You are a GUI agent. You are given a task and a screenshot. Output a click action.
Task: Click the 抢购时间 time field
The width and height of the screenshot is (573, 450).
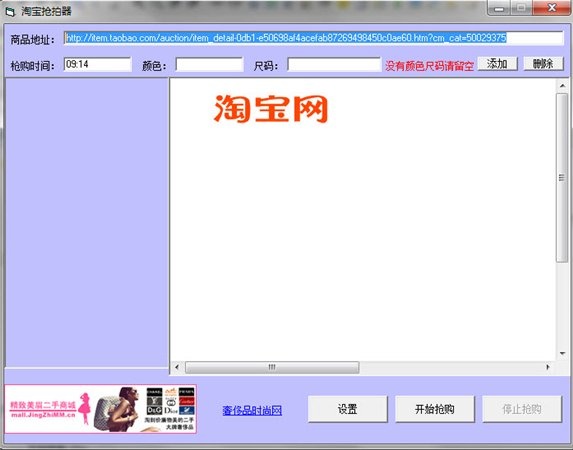pyautogui.click(x=98, y=64)
